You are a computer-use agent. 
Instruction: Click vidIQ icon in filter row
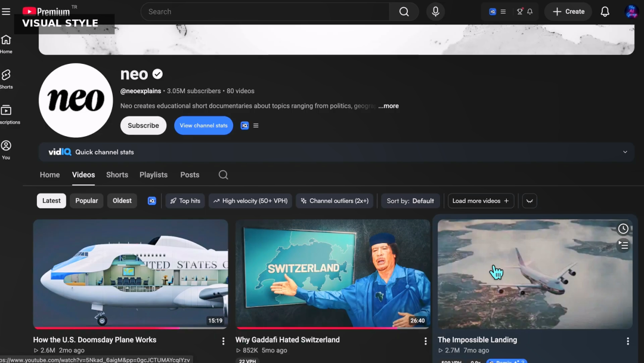click(x=152, y=201)
